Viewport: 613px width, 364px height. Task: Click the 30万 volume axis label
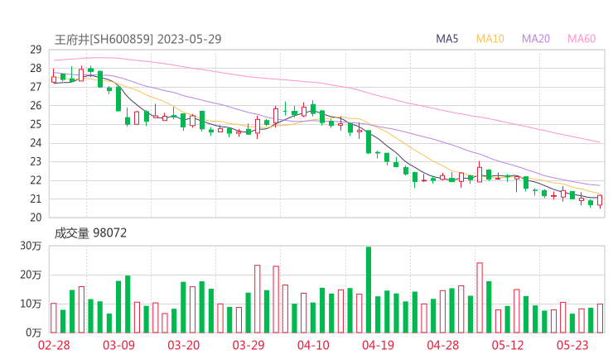pos(32,247)
